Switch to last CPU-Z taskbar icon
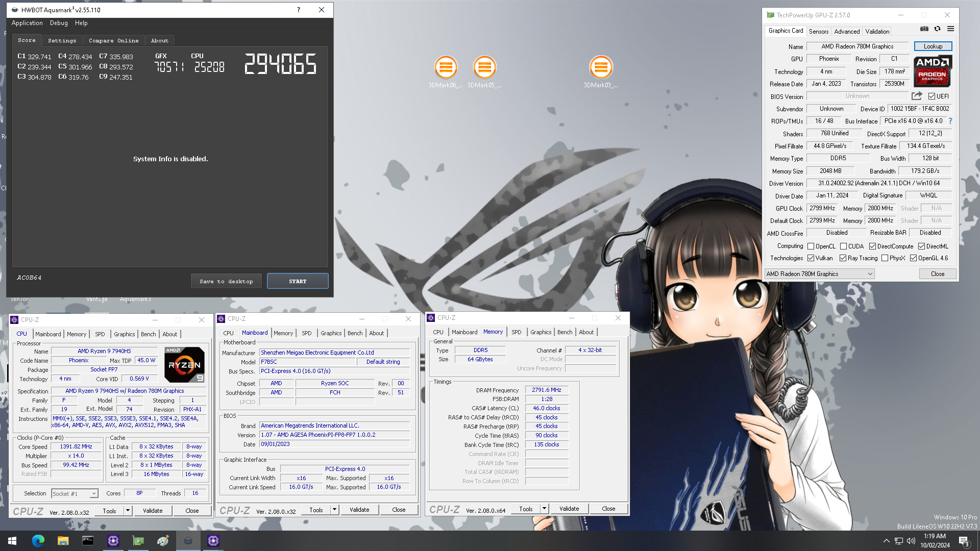This screenshot has width=980, height=551. click(x=213, y=541)
